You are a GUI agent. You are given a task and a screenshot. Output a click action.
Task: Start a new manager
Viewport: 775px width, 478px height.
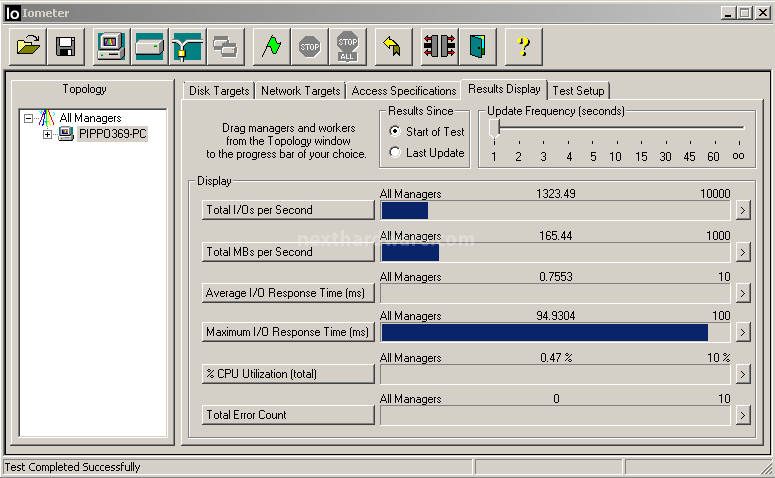[x=112, y=46]
